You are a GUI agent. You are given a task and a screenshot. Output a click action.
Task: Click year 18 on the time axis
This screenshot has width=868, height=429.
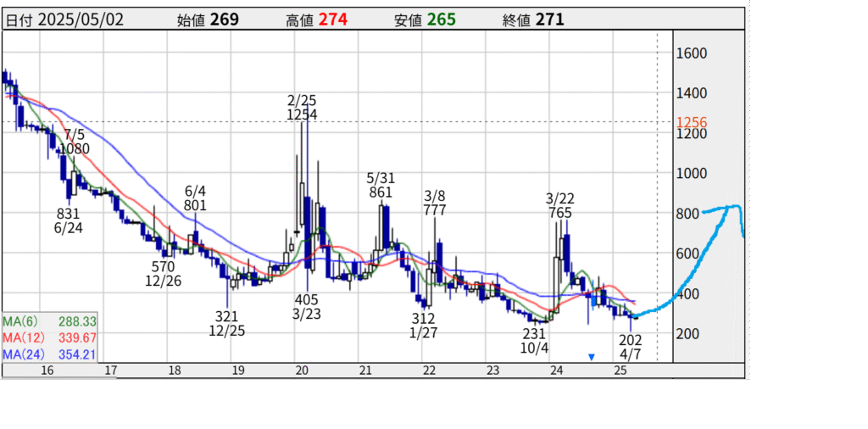tap(175, 370)
